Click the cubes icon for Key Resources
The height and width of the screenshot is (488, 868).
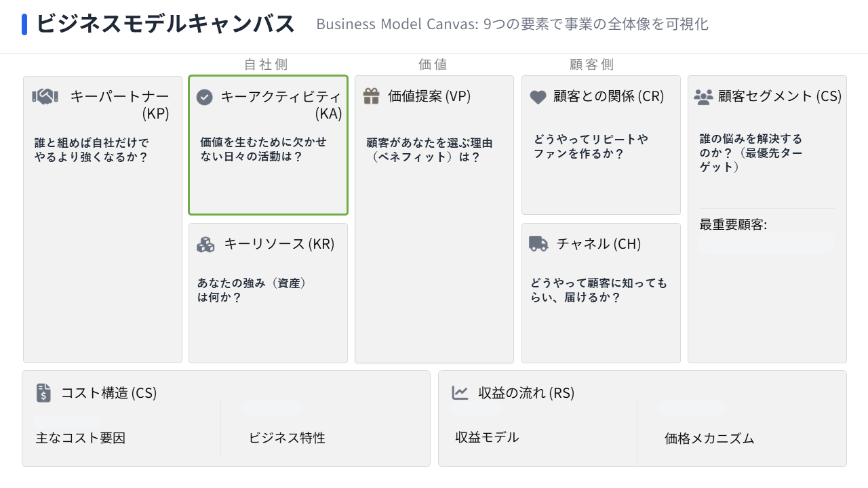(x=205, y=244)
